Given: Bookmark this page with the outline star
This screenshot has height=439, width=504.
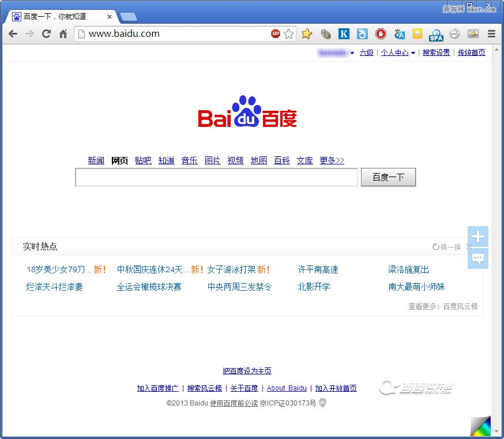Looking at the screenshot, I should click(x=289, y=34).
